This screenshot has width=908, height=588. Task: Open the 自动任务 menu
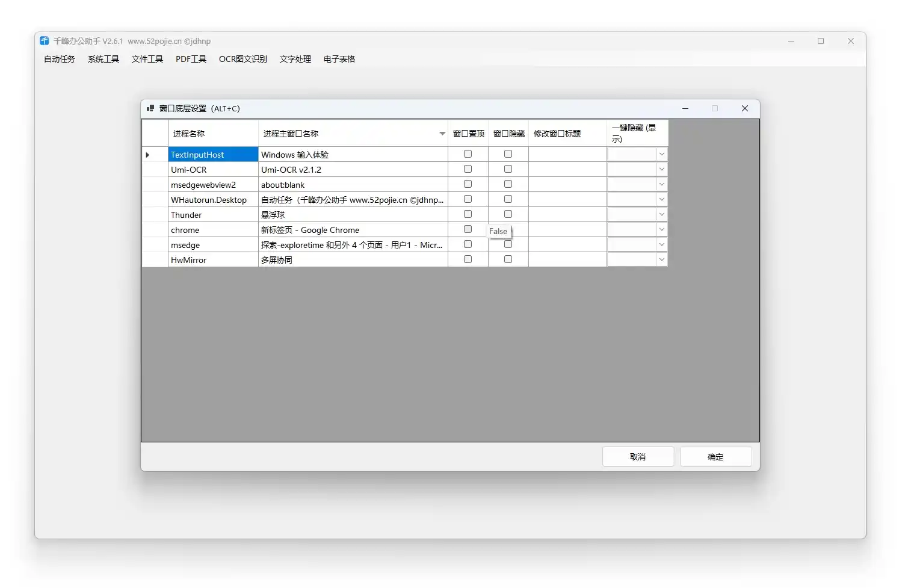tap(60, 59)
